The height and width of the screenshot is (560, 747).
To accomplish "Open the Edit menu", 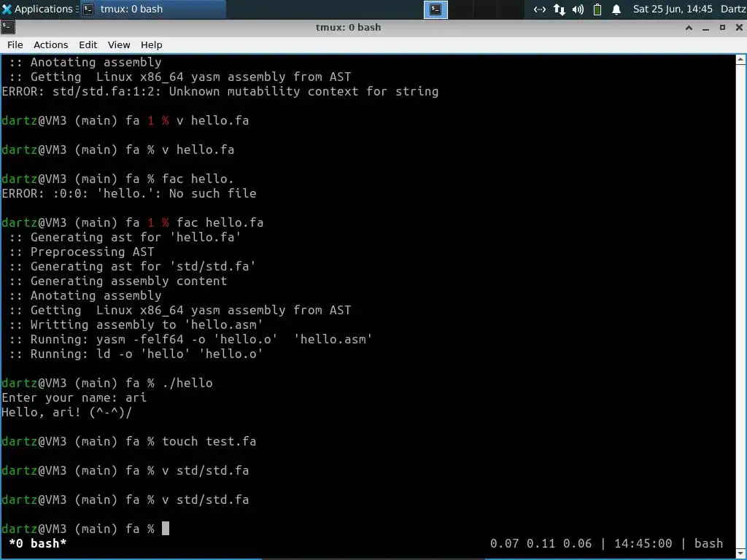I will pyautogui.click(x=88, y=44).
